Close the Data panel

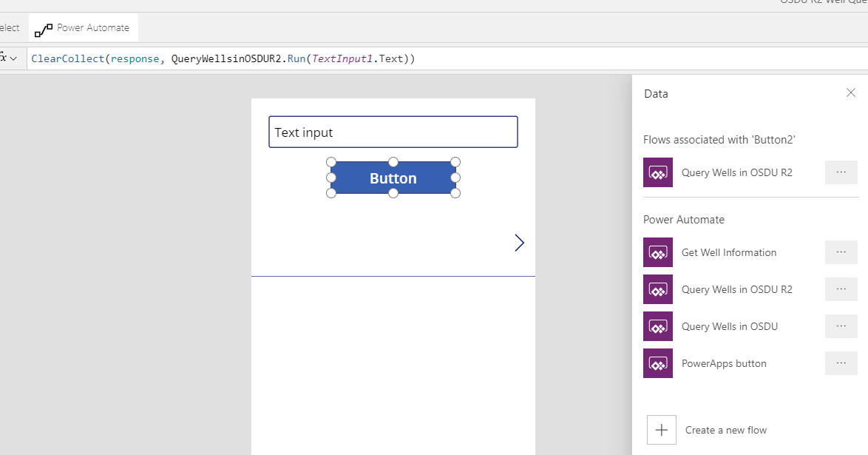tap(851, 92)
